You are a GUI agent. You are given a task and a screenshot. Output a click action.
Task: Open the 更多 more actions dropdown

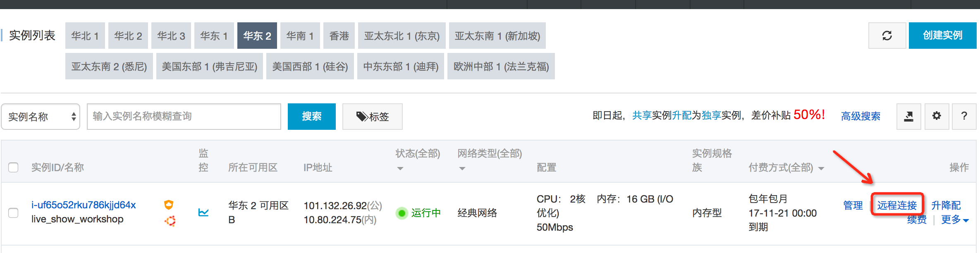[954, 220]
